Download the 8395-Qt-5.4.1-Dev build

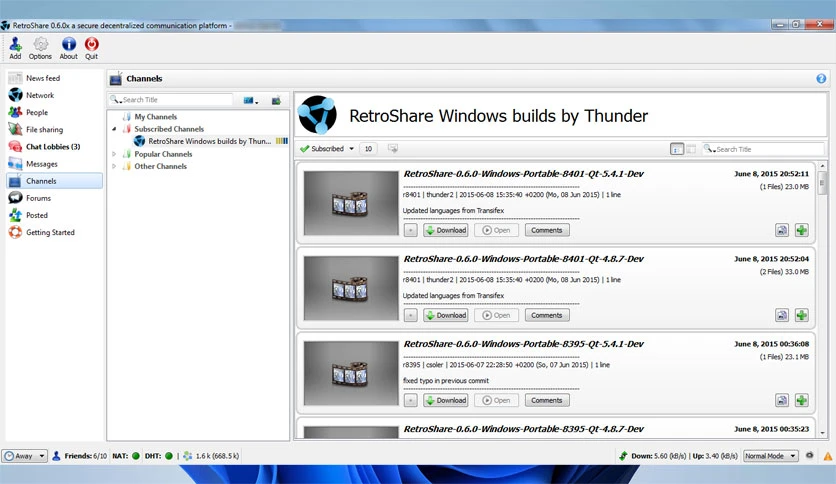446,400
